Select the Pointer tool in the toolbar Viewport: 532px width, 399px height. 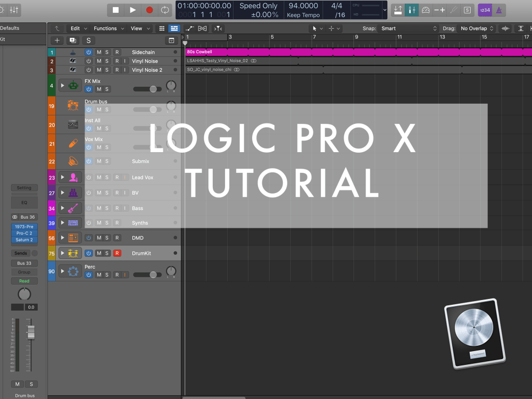click(x=314, y=28)
